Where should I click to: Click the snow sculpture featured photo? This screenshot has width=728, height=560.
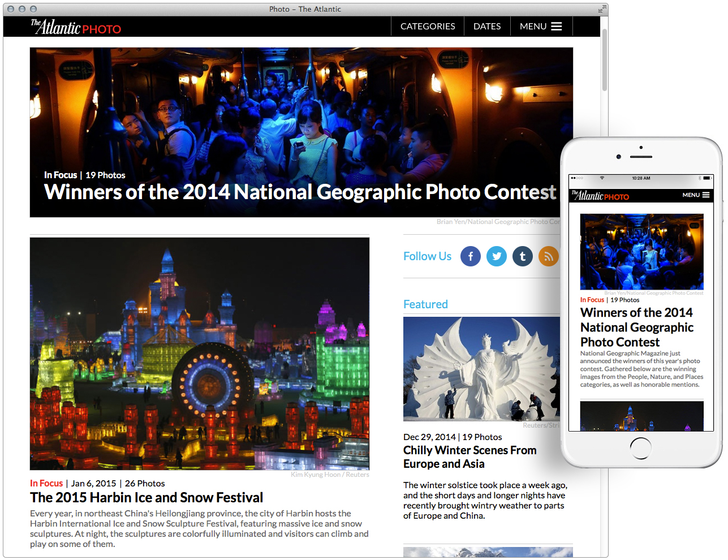[x=481, y=369]
